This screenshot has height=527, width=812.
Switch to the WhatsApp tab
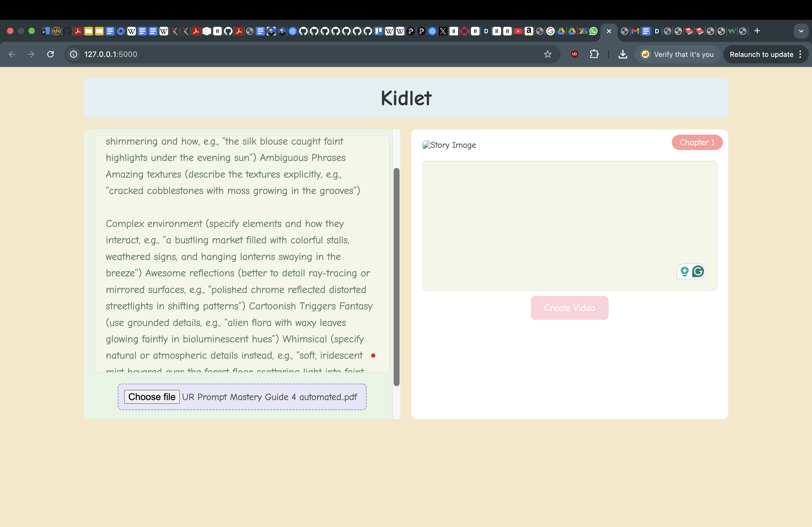(593, 31)
